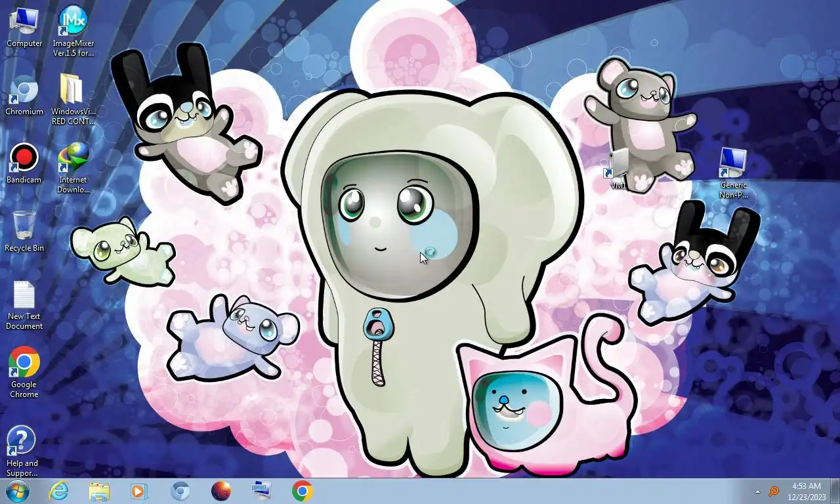Open the keyboard and monitor taskbar icon
The height and width of the screenshot is (504, 840).
tap(261, 491)
